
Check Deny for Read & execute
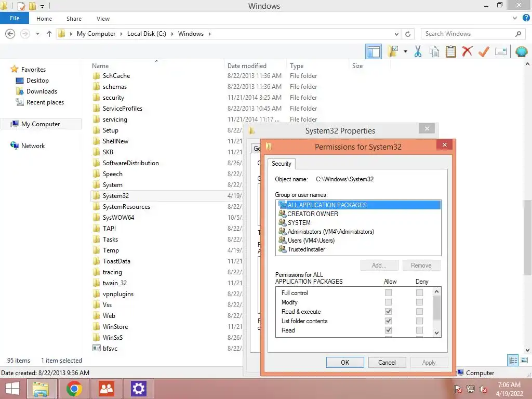coord(419,311)
